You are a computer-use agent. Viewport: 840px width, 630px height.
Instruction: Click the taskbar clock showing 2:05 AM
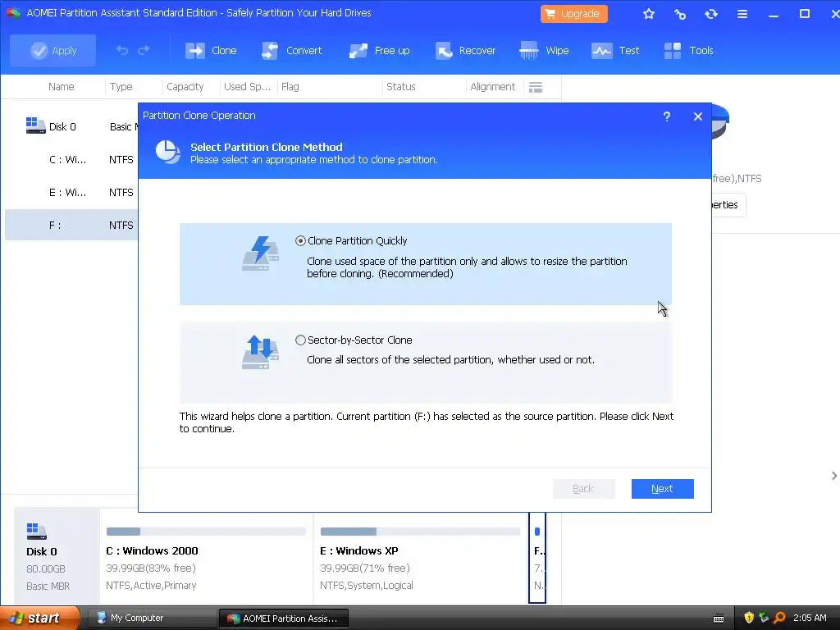810,619
